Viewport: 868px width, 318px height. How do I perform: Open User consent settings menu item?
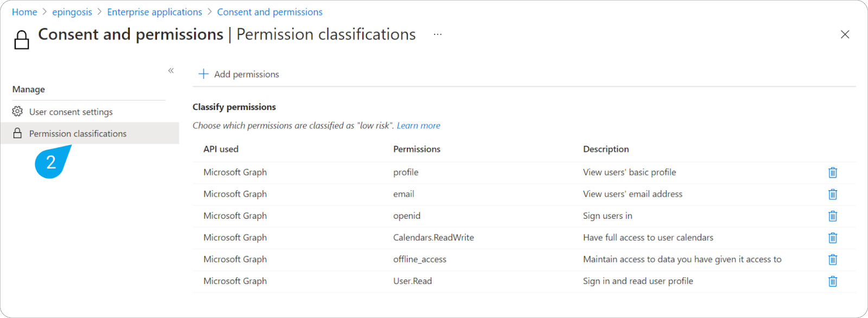coord(71,112)
